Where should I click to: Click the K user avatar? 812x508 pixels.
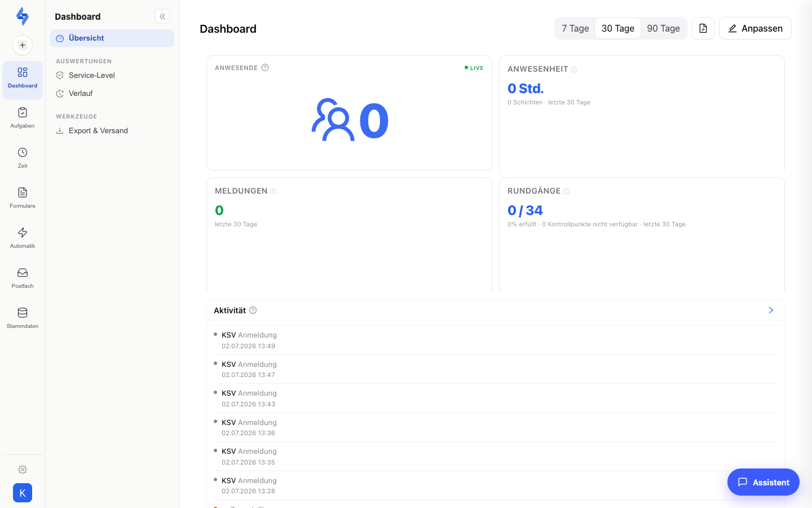coord(23,493)
